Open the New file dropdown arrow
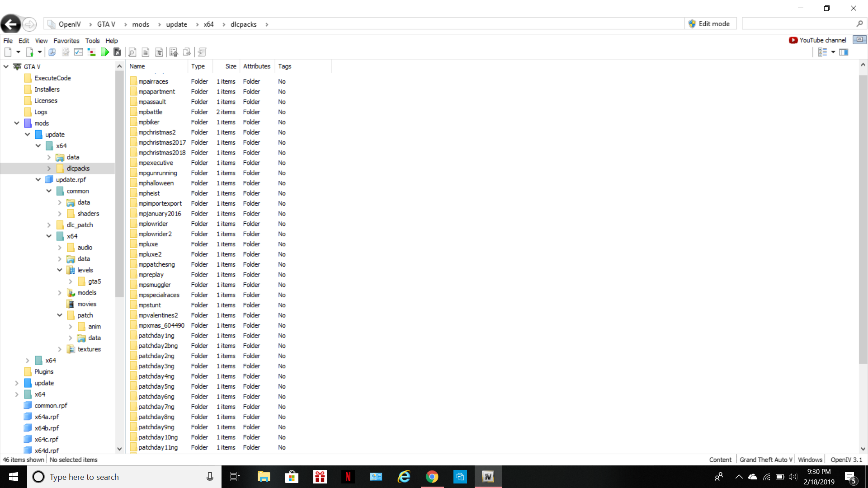Viewport: 868px width, 488px height. coord(18,52)
